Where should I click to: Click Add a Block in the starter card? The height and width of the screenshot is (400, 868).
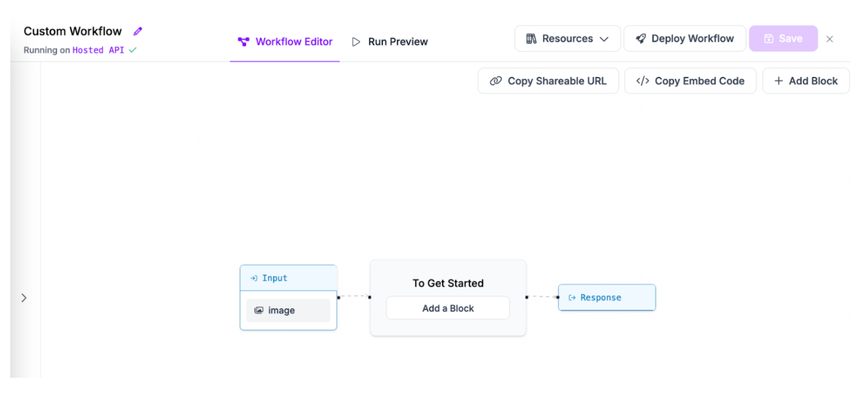point(448,308)
